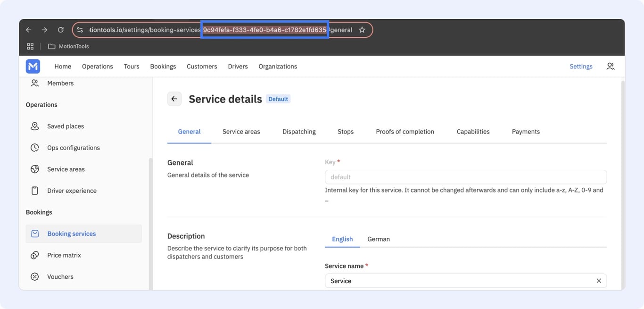
Task: Click the Description section heading
Action: click(186, 236)
